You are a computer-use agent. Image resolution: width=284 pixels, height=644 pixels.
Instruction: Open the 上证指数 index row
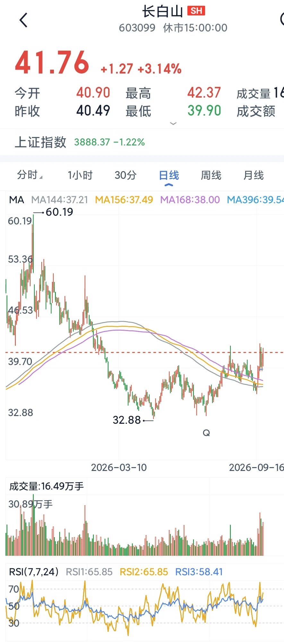[x=142, y=142]
